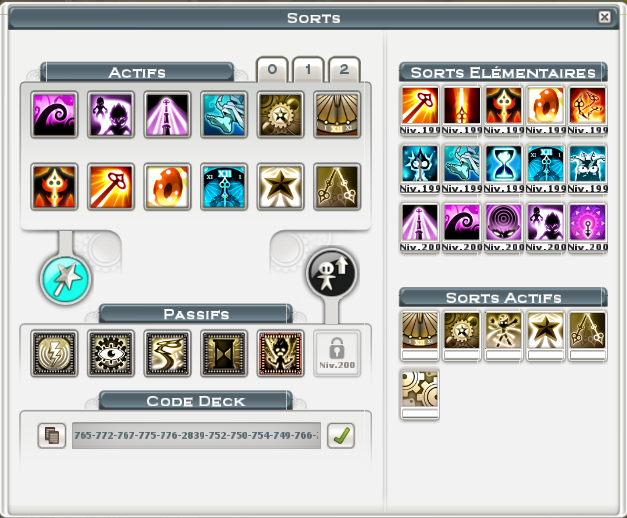The image size is (627, 518).
Task: Switch to deck tab 1
Action: coord(308,70)
